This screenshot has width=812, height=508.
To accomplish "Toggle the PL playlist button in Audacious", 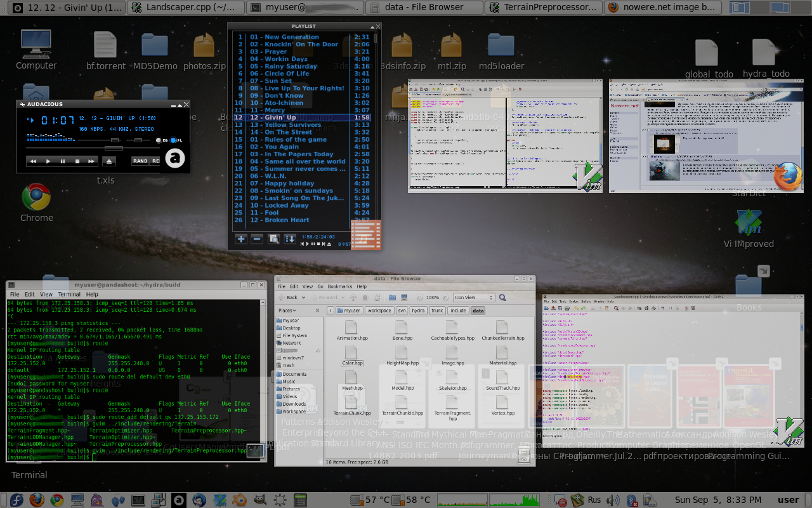I will pyautogui.click(x=176, y=140).
